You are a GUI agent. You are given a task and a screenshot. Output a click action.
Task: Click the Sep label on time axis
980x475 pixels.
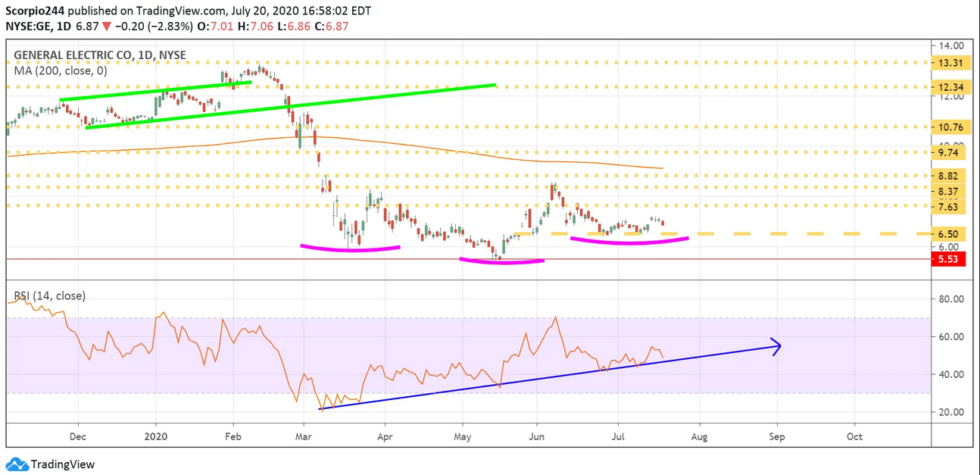pyautogui.click(x=776, y=436)
